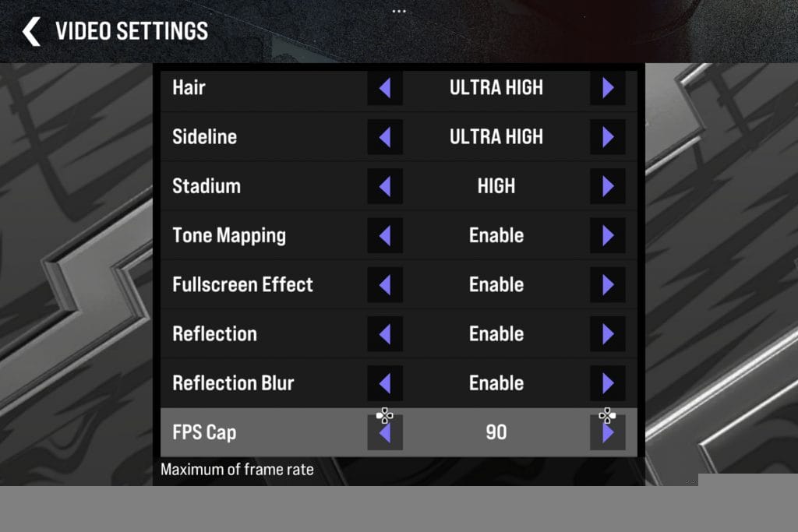Decrease Sideline quality using left arrow
The image size is (798, 532).
coord(385,137)
